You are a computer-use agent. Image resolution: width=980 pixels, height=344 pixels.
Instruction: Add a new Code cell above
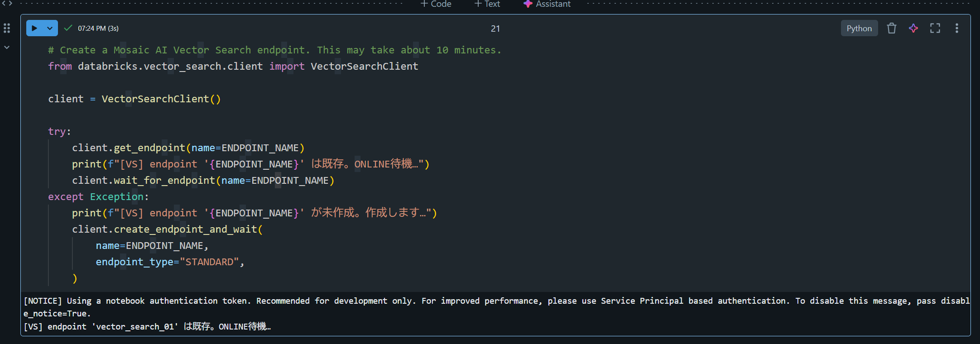pyautogui.click(x=436, y=4)
